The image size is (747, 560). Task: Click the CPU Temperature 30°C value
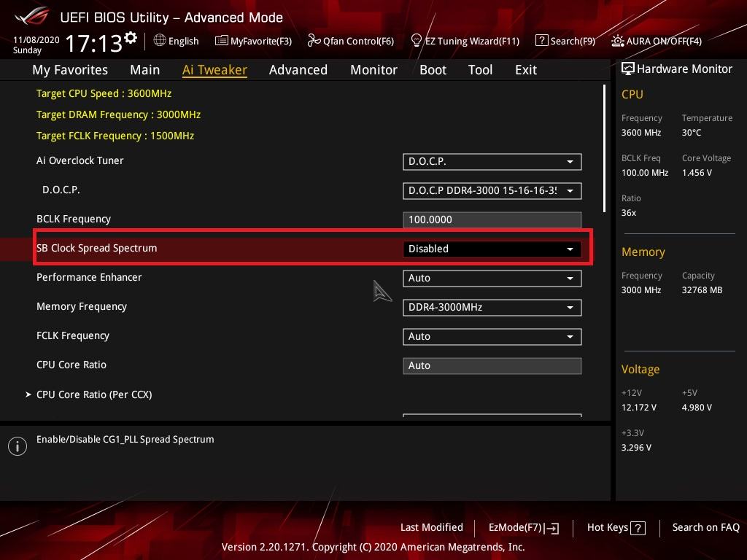tap(692, 133)
